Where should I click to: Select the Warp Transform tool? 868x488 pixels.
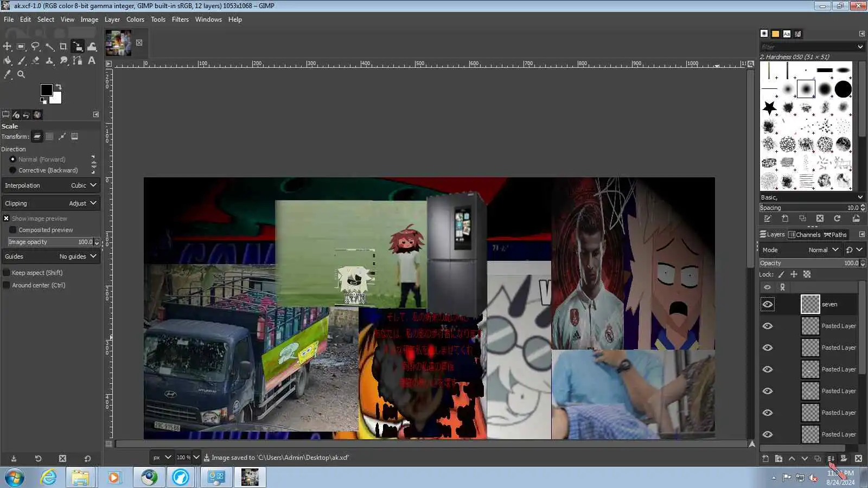(92, 47)
